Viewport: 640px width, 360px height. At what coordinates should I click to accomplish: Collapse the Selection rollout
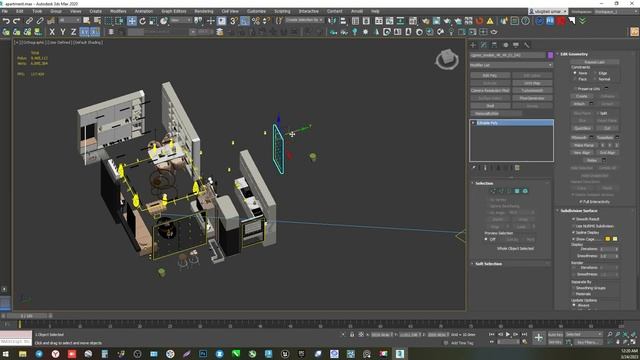[484, 183]
